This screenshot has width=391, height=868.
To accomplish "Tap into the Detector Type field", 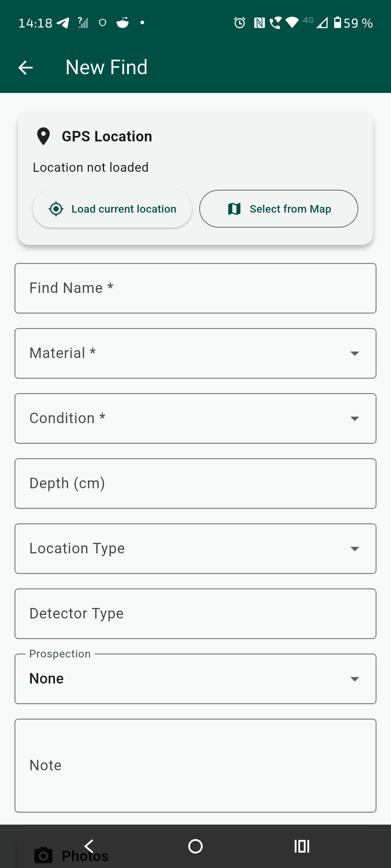I will coord(195,614).
